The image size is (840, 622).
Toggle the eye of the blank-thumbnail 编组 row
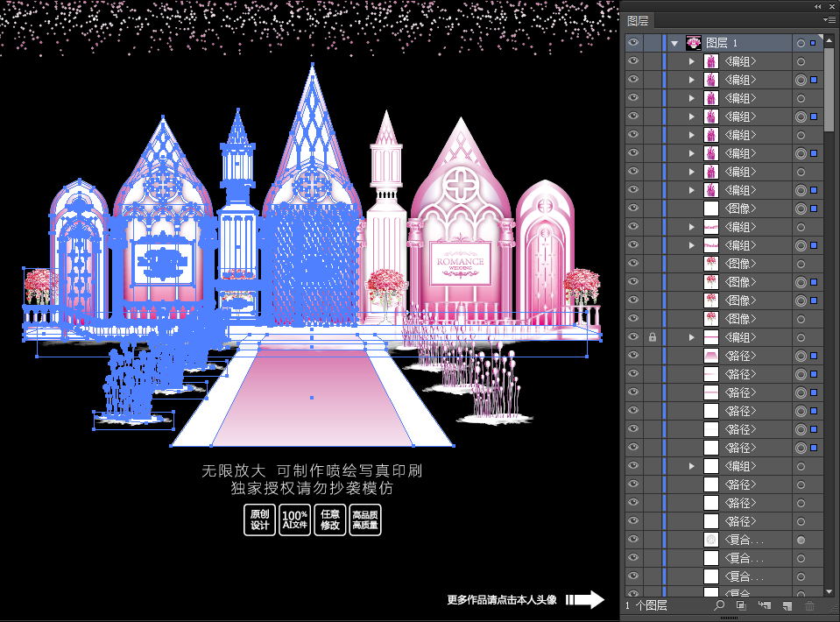pyautogui.click(x=633, y=466)
